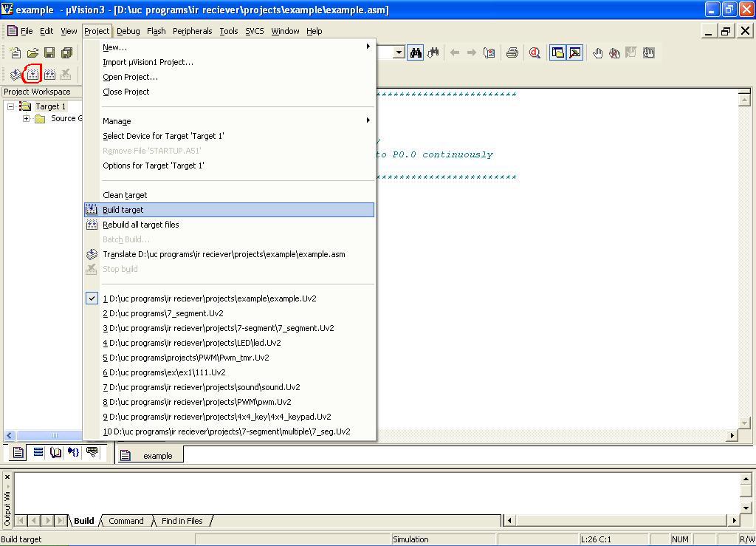Click the Navigate Backwards arrow icon

[x=454, y=52]
